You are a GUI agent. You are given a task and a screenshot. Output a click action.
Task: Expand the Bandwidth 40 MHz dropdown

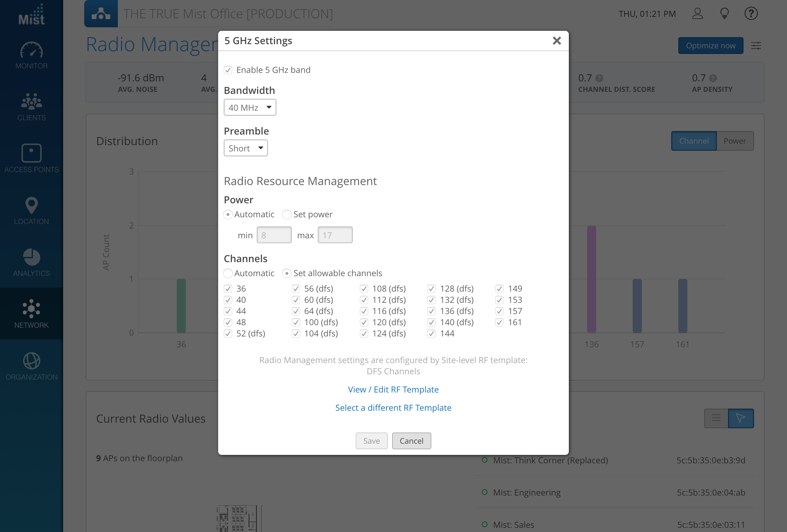click(250, 108)
